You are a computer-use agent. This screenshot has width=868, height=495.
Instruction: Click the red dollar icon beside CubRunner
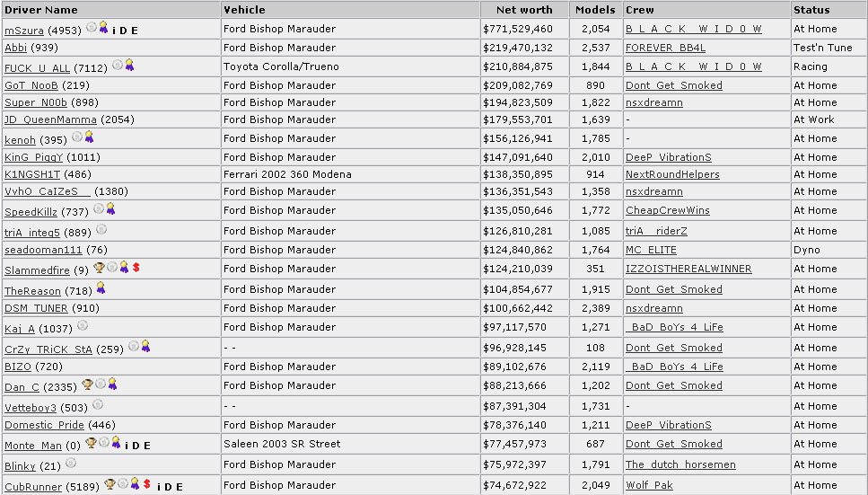click(146, 483)
